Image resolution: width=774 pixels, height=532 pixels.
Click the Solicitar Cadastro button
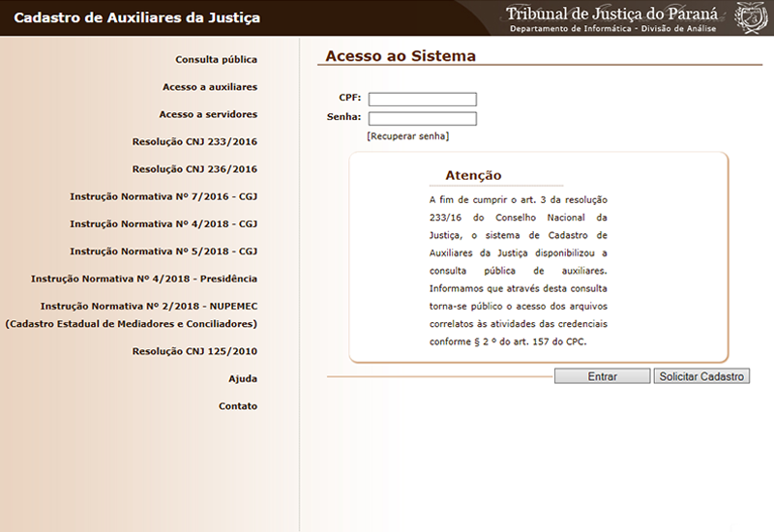coord(701,376)
